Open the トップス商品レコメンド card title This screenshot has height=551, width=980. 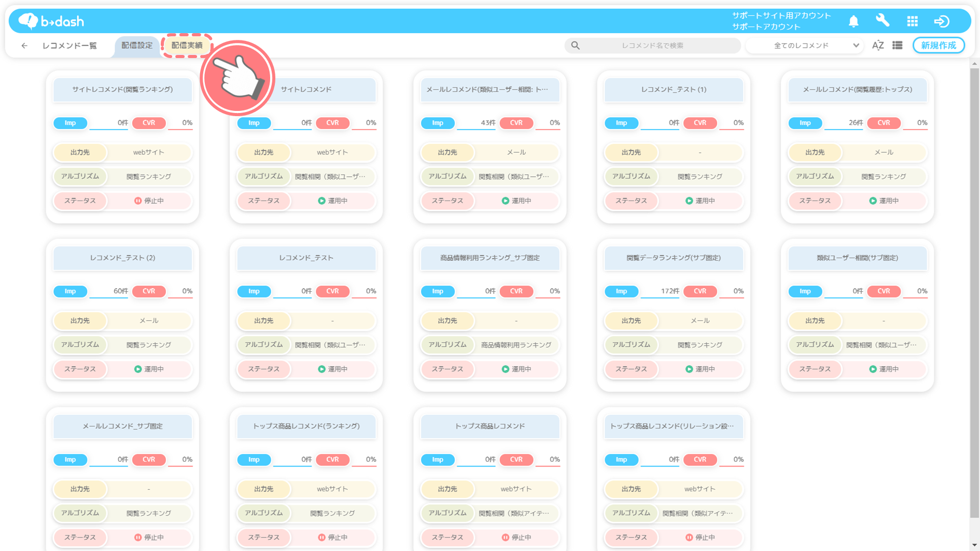click(x=490, y=427)
